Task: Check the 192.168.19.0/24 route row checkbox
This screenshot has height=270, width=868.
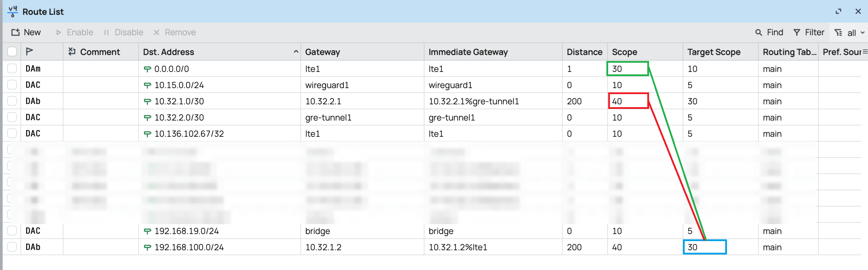Action: click(12, 231)
